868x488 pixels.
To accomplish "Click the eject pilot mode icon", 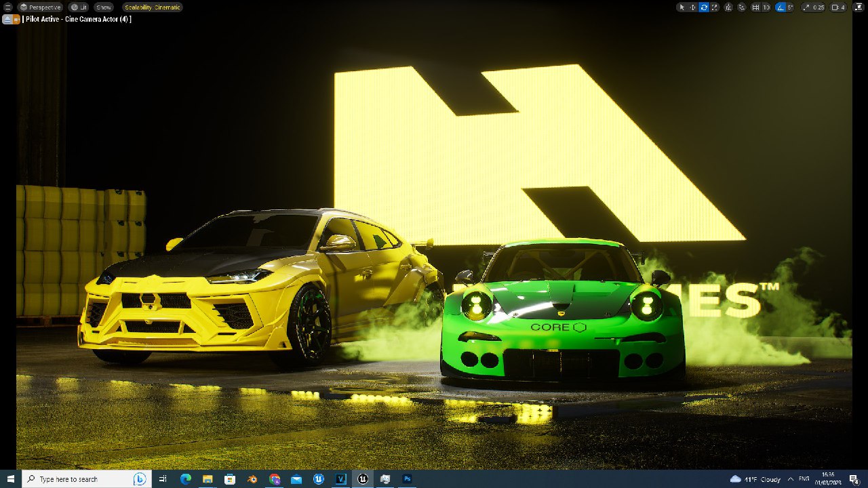I will pyautogui.click(x=7, y=19).
